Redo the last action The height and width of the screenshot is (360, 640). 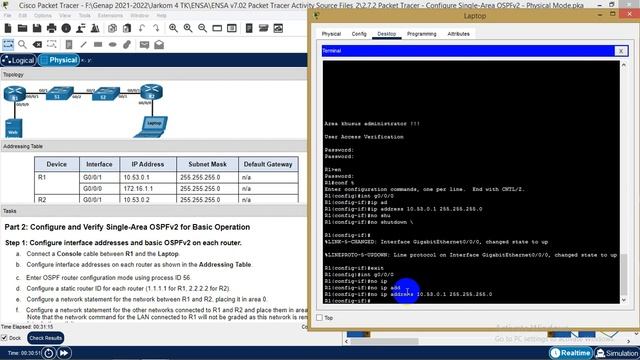156,28
